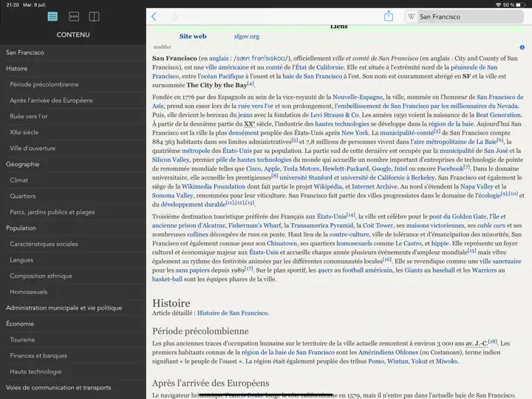This screenshot has width=532, height=399.
Task: Click the CONTENU panel heading
Action: [x=73, y=35]
